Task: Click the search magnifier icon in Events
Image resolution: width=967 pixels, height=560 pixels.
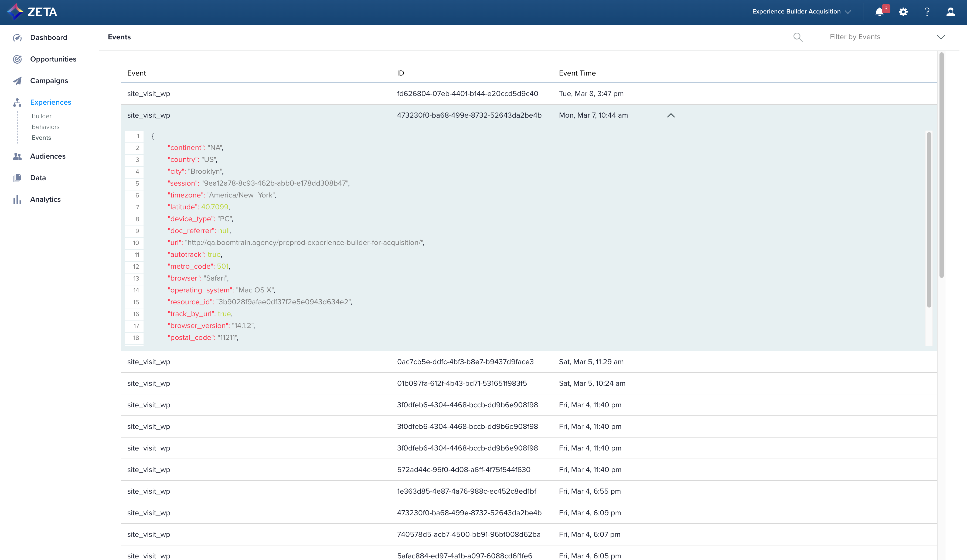Action: (798, 37)
